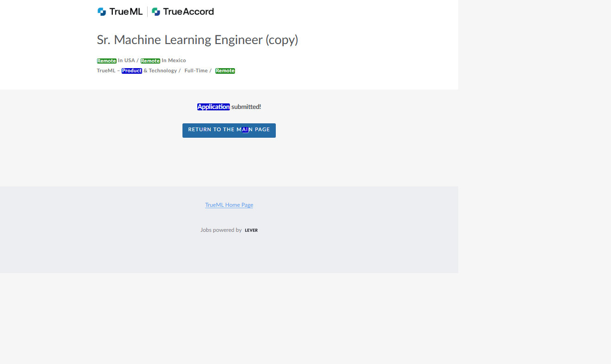611x364 pixels.
Task: Click the LEVER logo in footer
Action: click(x=251, y=230)
